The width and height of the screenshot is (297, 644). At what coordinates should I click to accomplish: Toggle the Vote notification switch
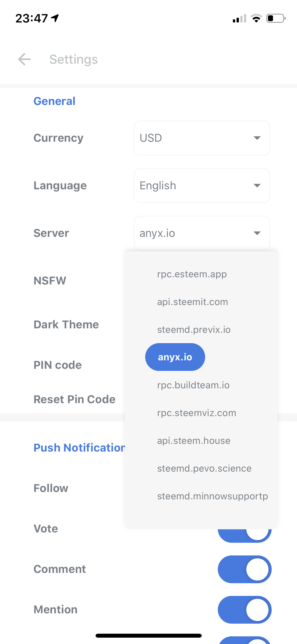click(244, 535)
